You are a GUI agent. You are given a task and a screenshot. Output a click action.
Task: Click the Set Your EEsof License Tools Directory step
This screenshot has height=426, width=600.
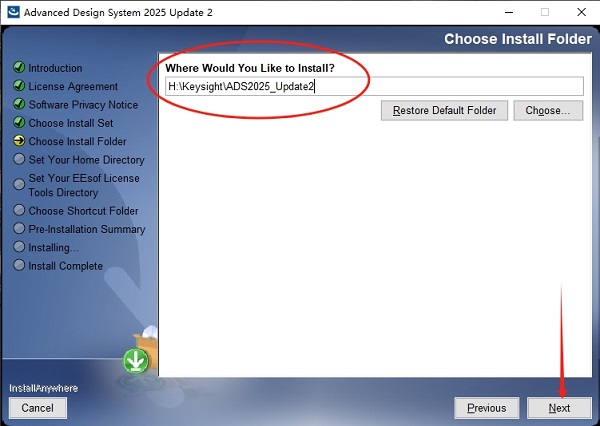tap(84, 185)
